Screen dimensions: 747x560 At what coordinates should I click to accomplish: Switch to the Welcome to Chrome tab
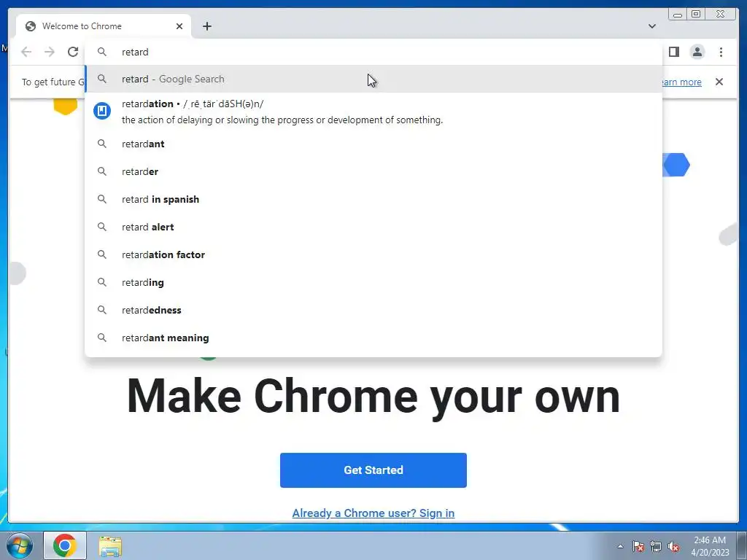coord(104,26)
